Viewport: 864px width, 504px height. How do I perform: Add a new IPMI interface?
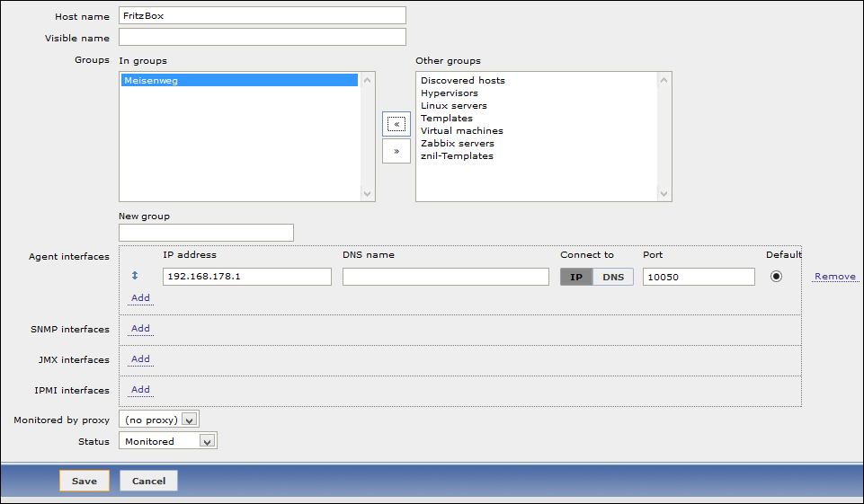140,390
